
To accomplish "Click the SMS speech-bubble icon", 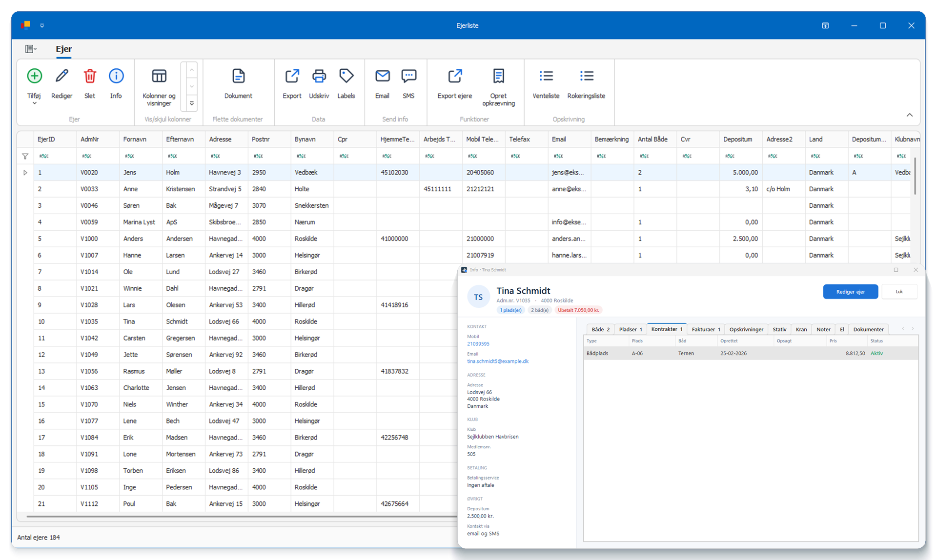I will pyautogui.click(x=408, y=76).
